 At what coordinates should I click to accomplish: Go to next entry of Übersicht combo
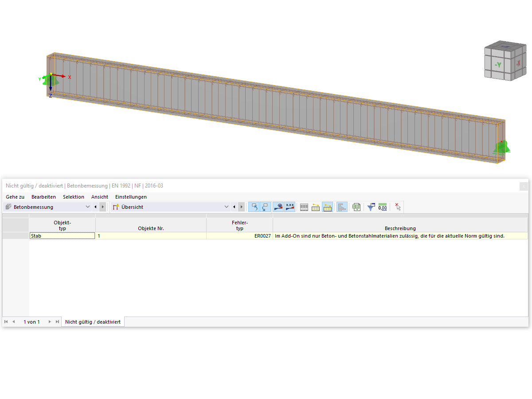coord(242,207)
